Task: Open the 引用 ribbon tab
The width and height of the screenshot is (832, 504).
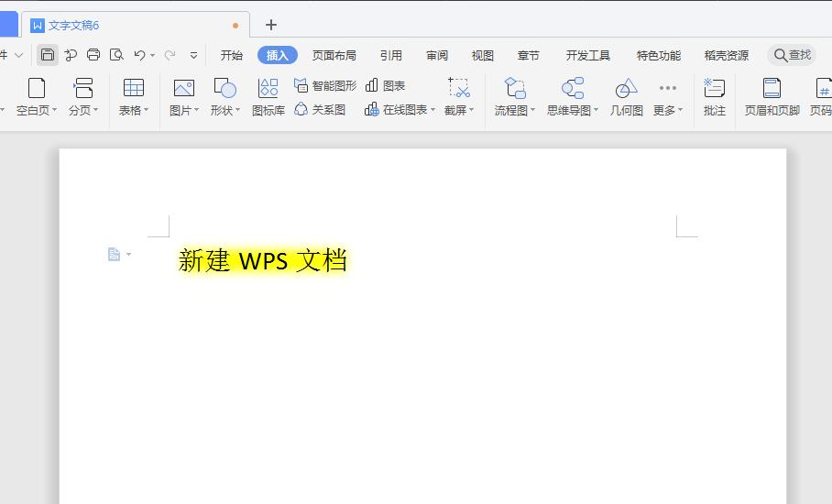Action: point(391,55)
